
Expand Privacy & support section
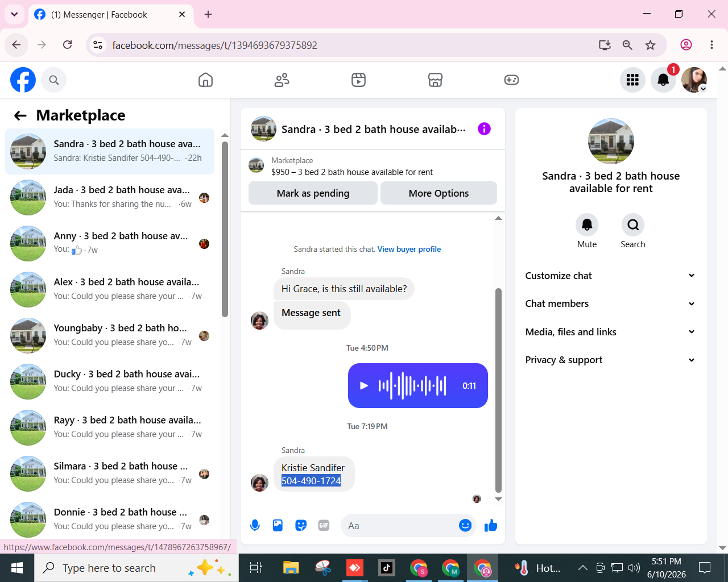pos(611,360)
